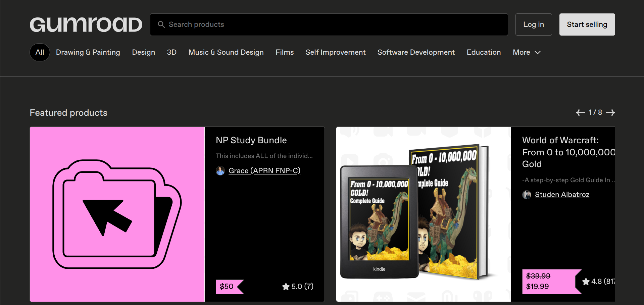644x305 pixels.
Task: Switch to the 3D category
Action: [x=171, y=52]
